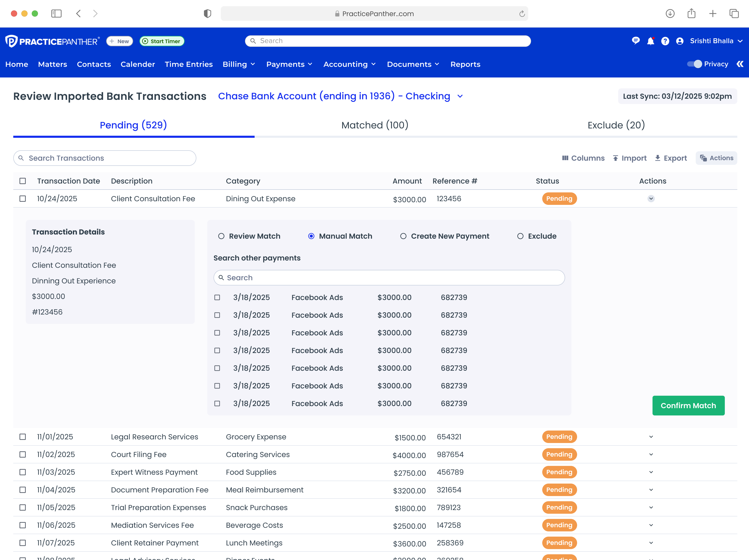
Task: Open the help question mark icon
Action: 665,41
